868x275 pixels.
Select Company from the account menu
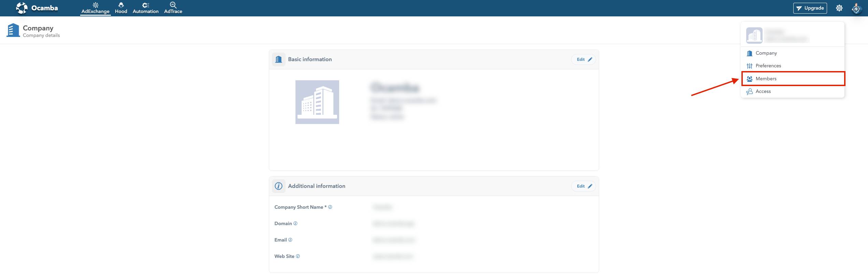(766, 53)
